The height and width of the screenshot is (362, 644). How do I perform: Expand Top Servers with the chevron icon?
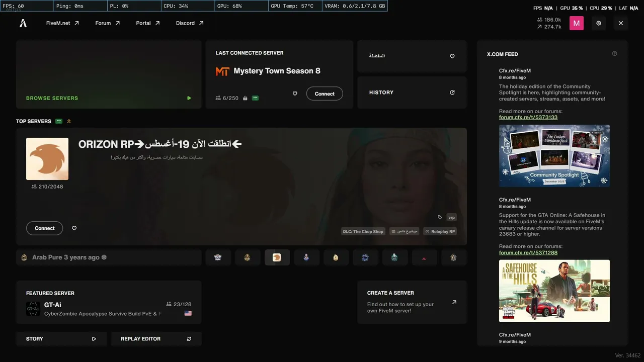(69, 121)
